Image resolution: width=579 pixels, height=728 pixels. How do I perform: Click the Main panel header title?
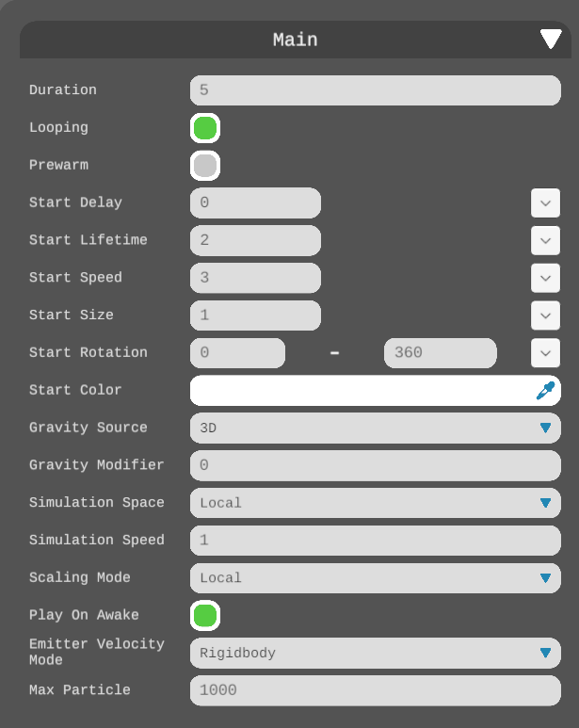tap(295, 40)
